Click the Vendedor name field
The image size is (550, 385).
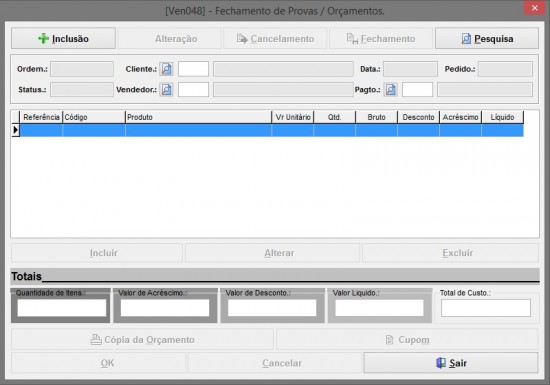(x=283, y=90)
